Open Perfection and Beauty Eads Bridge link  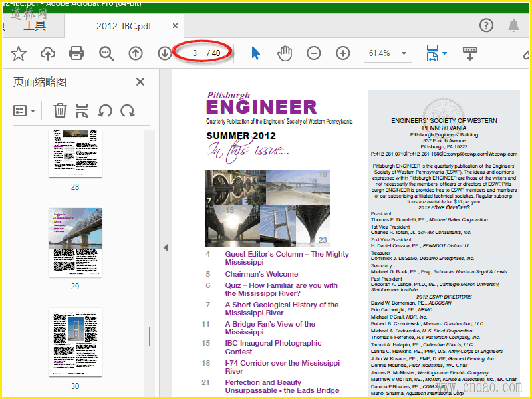point(282,386)
